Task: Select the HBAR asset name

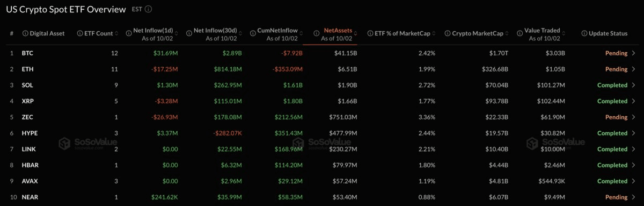Action: tap(30, 165)
